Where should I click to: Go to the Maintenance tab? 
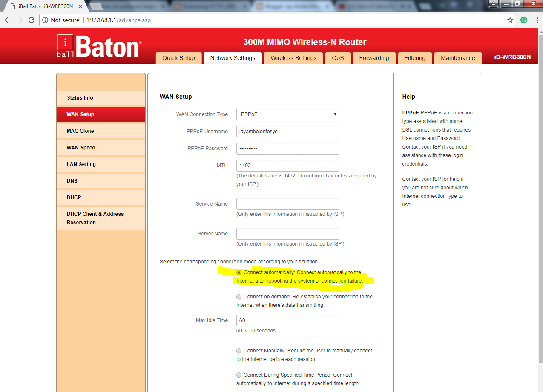tap(458, 57)
